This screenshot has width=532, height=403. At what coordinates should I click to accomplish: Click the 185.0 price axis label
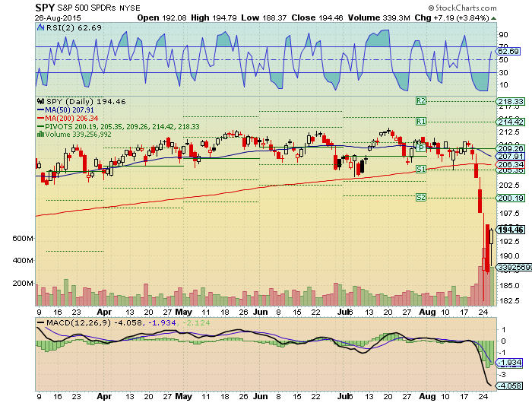coord(509,286)
